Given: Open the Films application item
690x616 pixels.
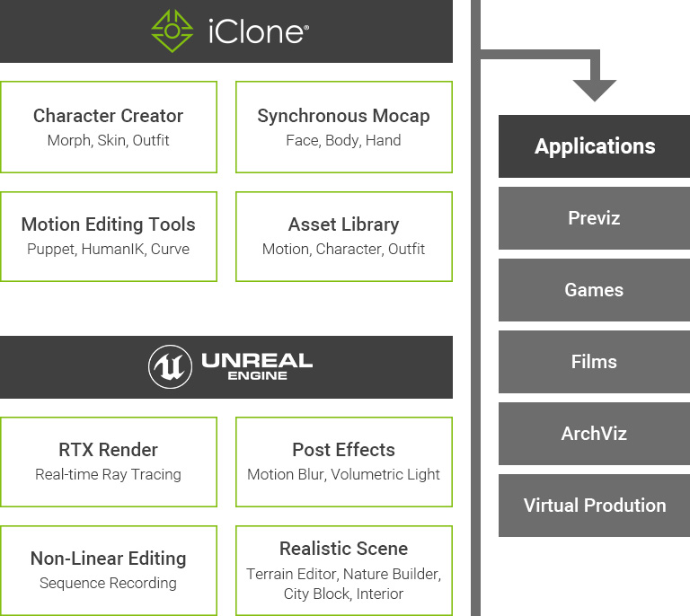Looking at the screenshot, I should pyautogui.click(x=594, y=362).
